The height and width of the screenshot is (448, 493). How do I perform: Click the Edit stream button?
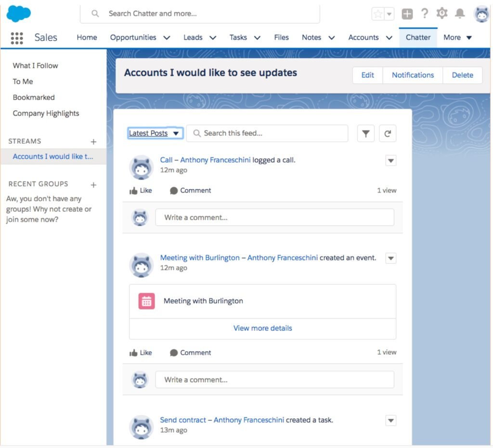pos(367,75)
